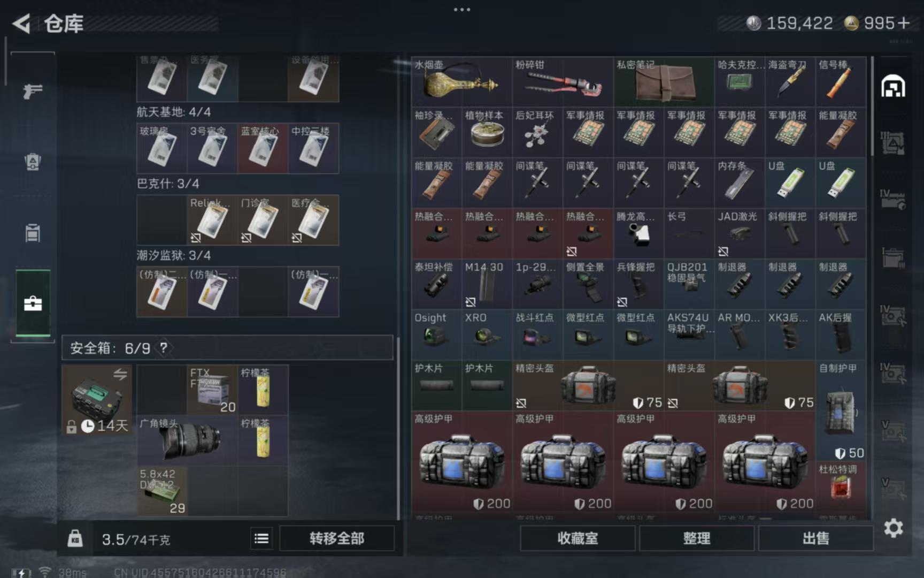Open the level I storage box icon
The height and width of the screenshot is (578, 924).
[x=892, y=258]
